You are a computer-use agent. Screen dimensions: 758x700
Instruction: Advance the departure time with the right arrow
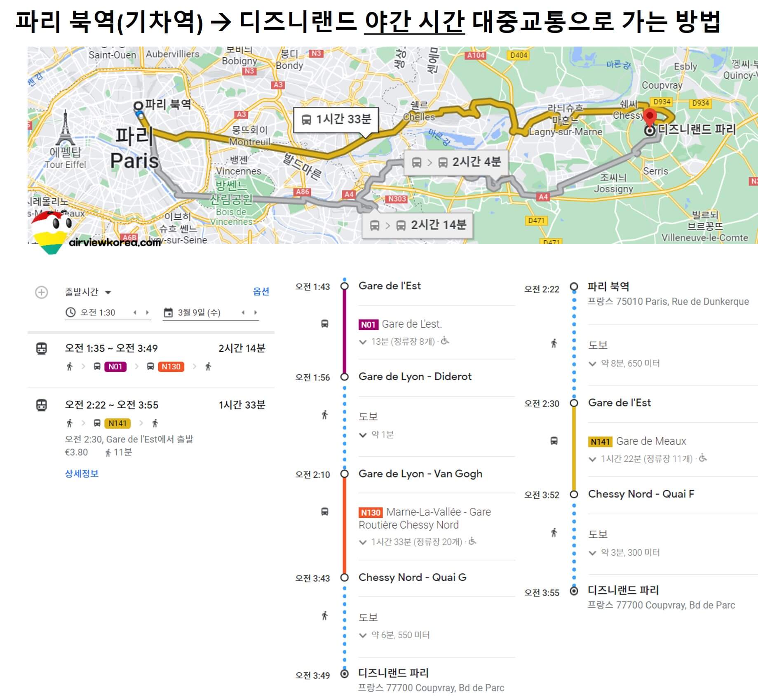(x=148, y=312)
